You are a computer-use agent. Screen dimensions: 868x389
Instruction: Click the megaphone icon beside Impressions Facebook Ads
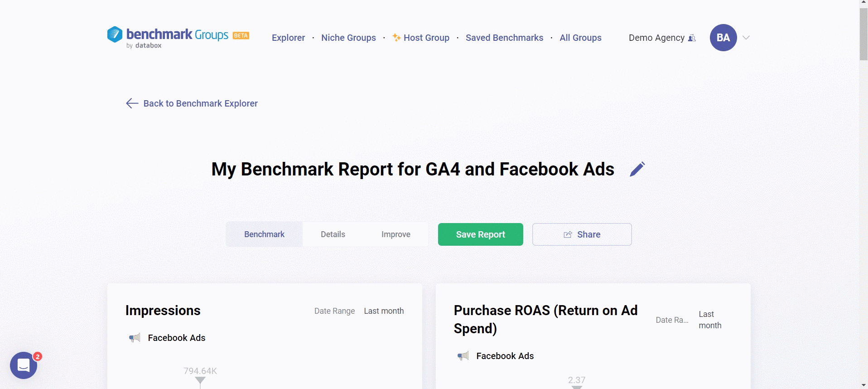pyautogui.click(x=135, y=338)
